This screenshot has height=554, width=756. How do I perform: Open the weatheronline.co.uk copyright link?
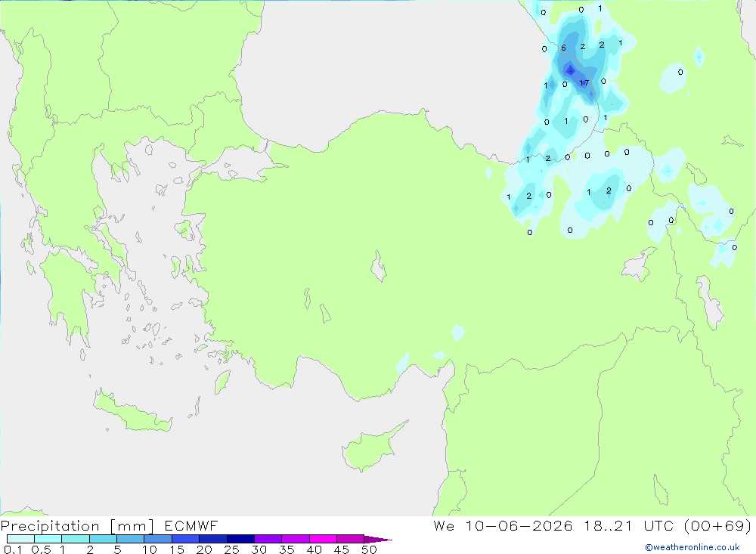click(692, 547)
